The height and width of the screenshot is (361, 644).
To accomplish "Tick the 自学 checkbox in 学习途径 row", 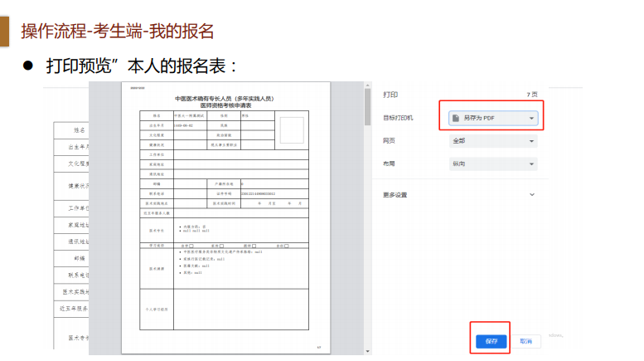I will (191, 246).
